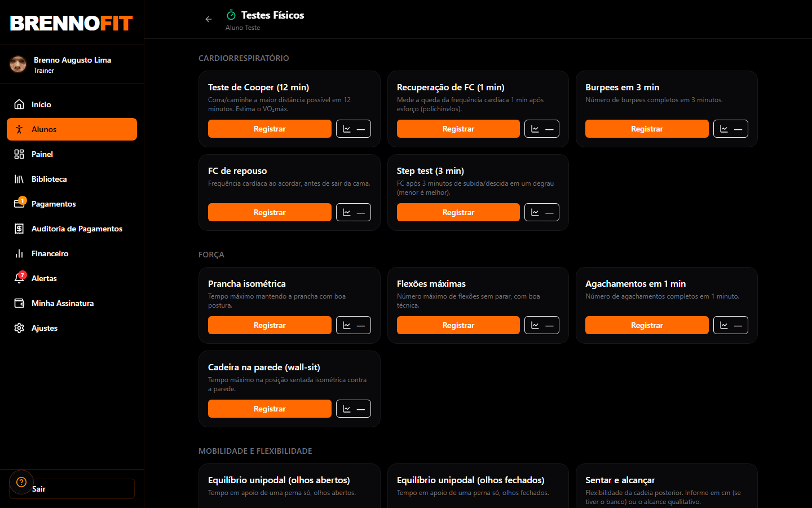The width and height of the screenshot is (812, 508).
Task: Register a Recuperação de FC result
Action: coord(458,129)
